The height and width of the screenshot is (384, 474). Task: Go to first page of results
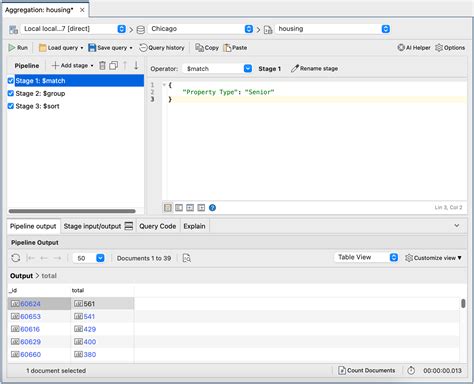click(31, 258)
